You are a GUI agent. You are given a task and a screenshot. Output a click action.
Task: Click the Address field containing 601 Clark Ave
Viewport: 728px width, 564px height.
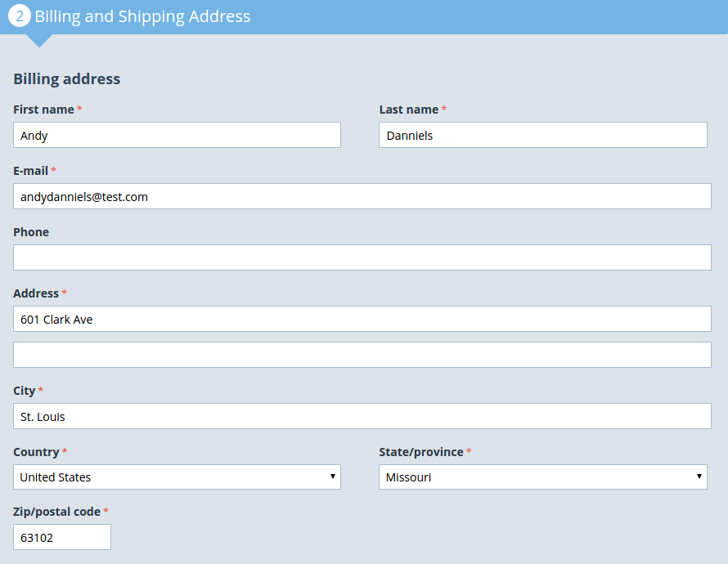362,319
